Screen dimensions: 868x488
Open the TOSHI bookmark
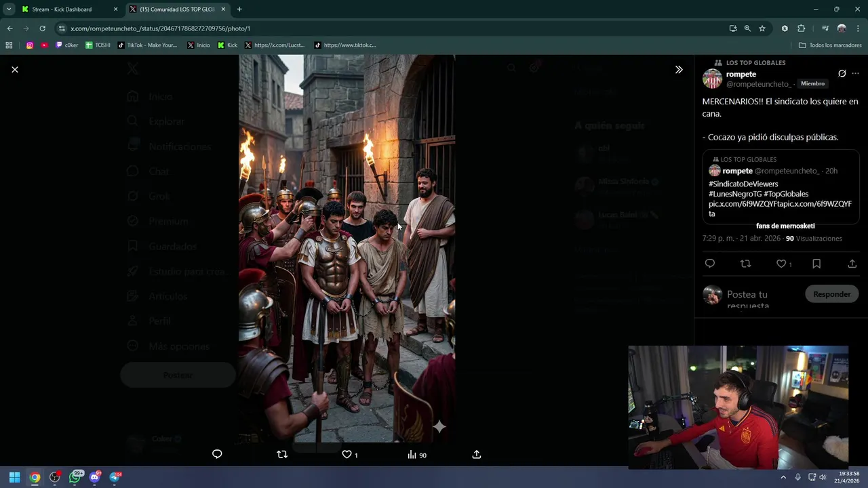pos(98,45)
